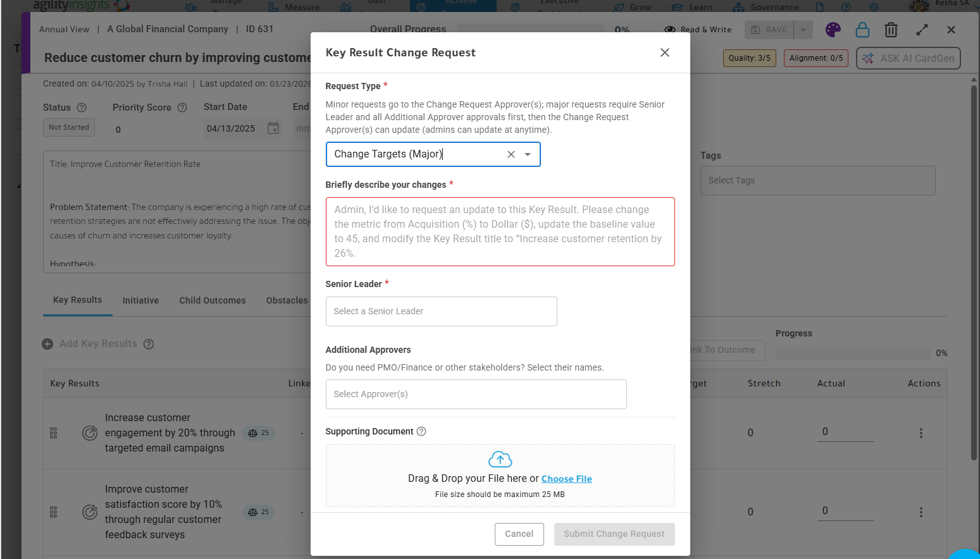Image resolution: width=980 pixels, height=559 pixels.
Task: Click Actual value field of email campaigns row
Action: pos(845,432)
